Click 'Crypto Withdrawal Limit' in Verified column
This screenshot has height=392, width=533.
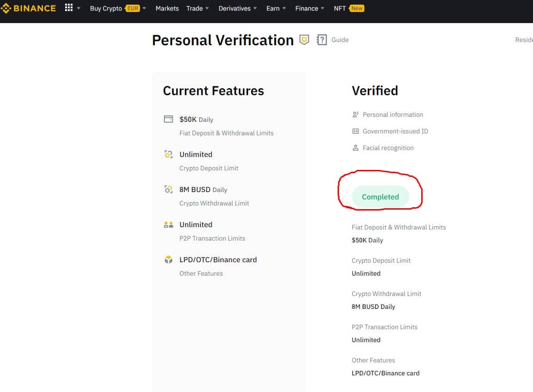(x=387, y=294)
